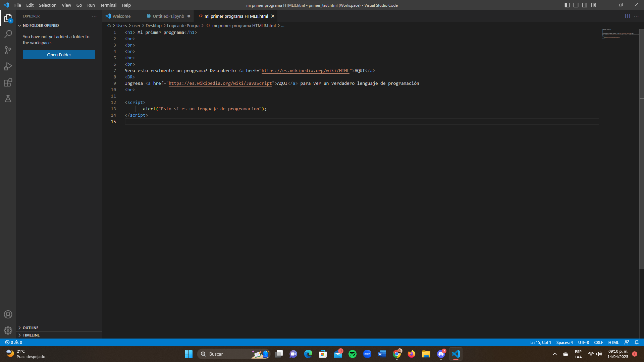This screenshot has width=644, height=362.
Task: Open the View menu
Action: (x=66, y=5)
